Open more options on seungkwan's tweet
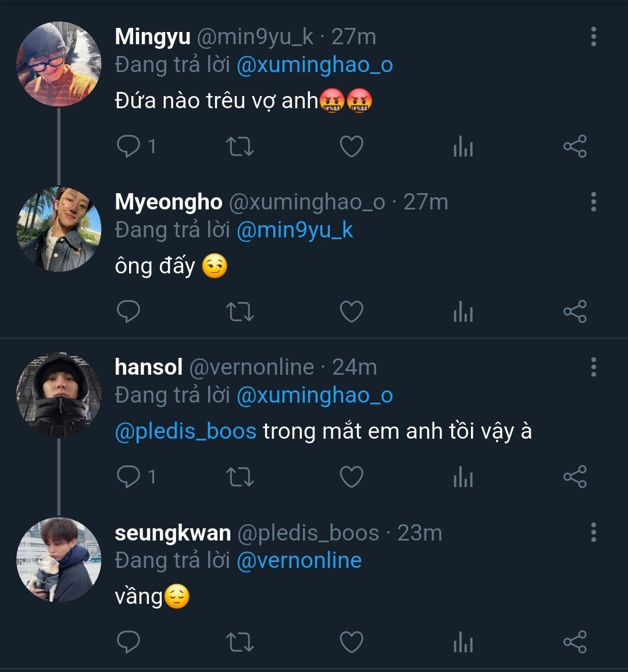The width and height of the screenshot is (628, 672). 593,532
